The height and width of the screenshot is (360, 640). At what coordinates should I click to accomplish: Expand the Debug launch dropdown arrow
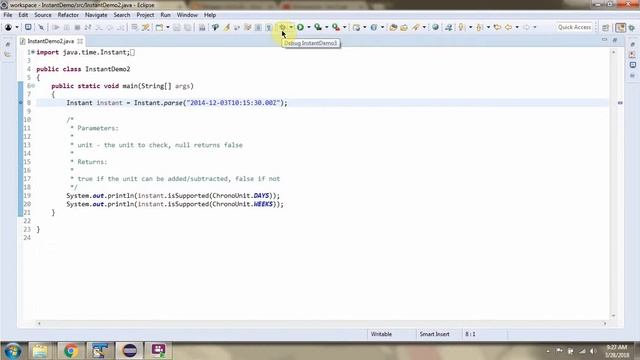pyautogui.click(x=291, y=27)
